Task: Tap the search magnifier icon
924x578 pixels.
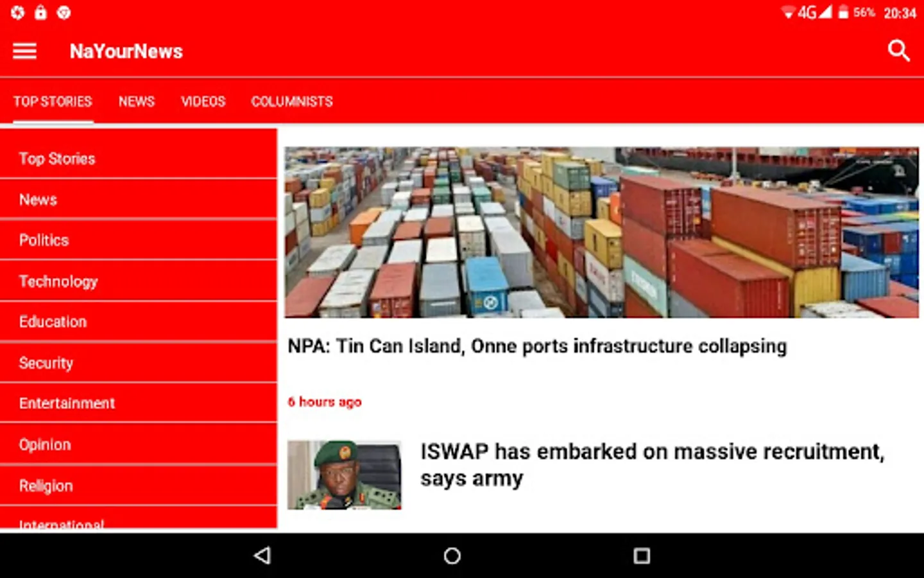Action: pyautogui.click(x=898, y=50)
